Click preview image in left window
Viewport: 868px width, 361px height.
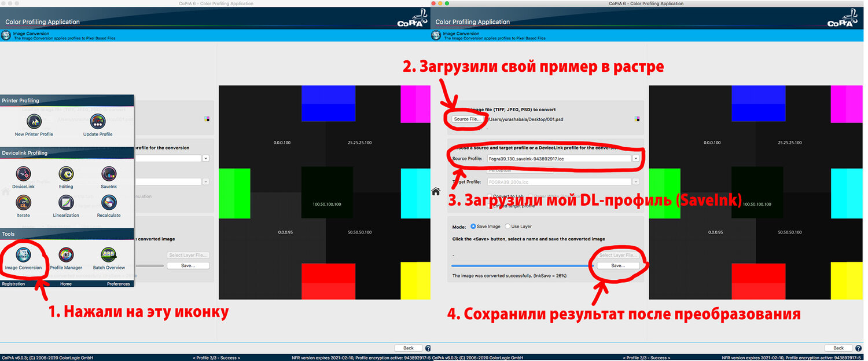tap(324, 192)
